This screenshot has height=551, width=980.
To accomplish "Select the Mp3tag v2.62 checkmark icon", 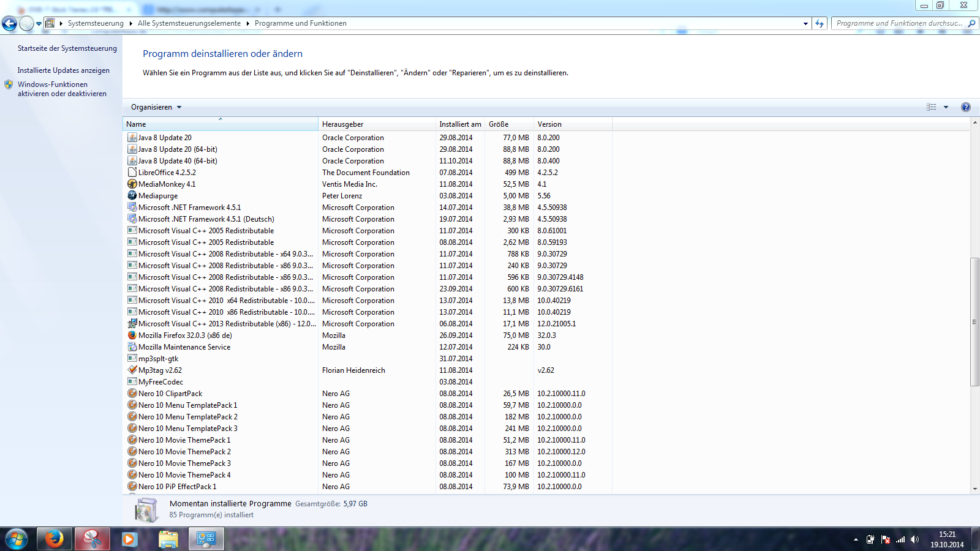I will coord(132,370).
